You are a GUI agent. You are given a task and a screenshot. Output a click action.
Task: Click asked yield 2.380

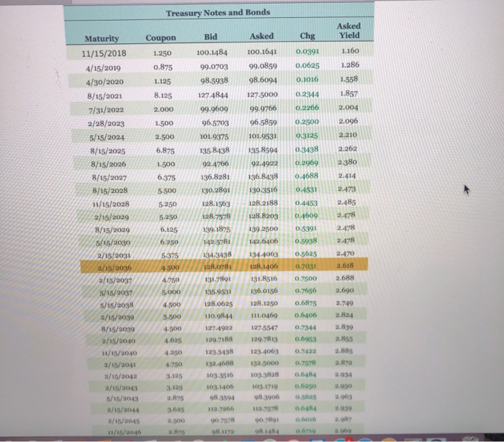pos(347,162)
